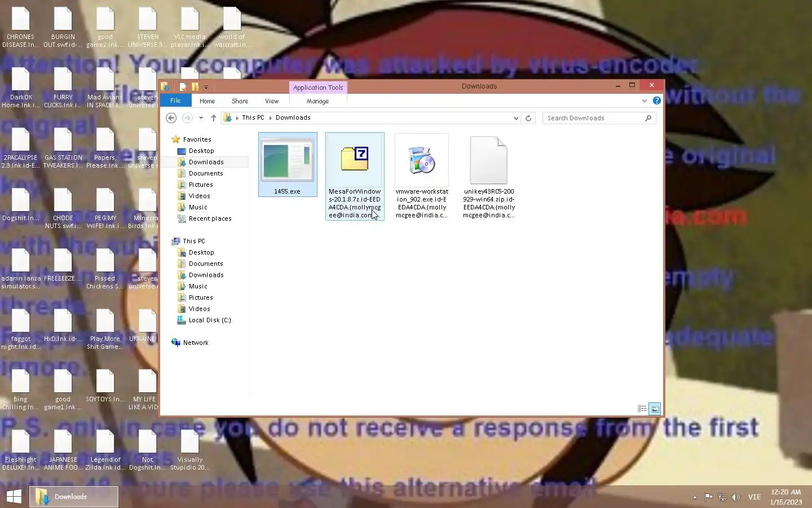The image size is (812, 508).
Task: Click the Properties icon in Quick Access Toolbar
Action: point(183,87)
